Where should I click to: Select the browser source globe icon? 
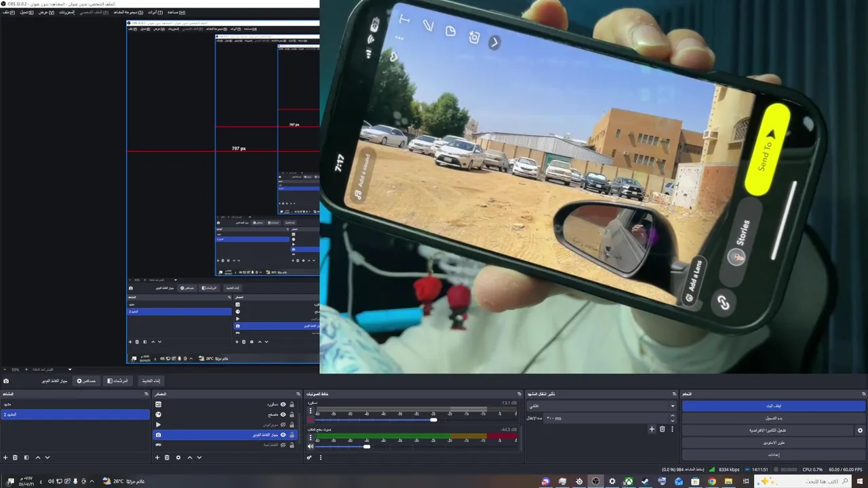(158, 415)
